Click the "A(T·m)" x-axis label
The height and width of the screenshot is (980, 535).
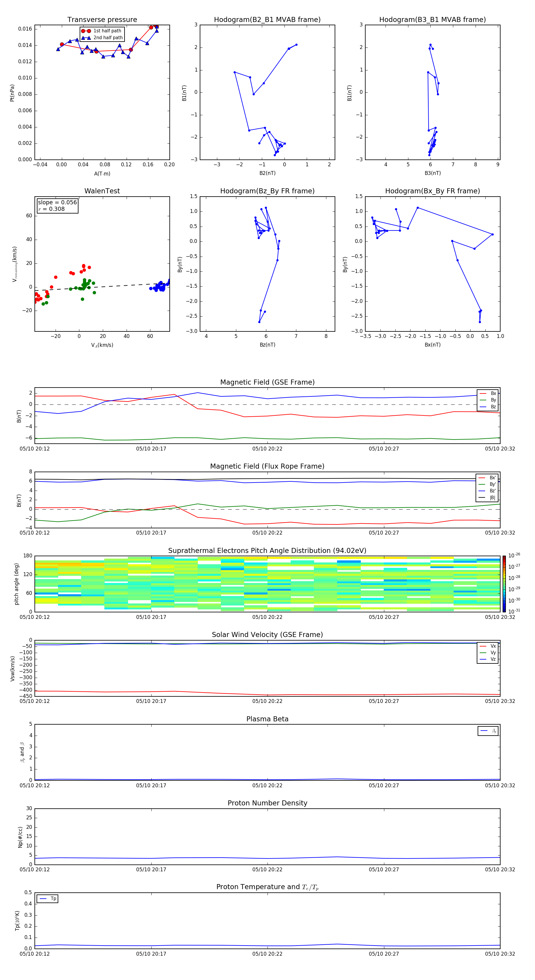coord(102,174)
